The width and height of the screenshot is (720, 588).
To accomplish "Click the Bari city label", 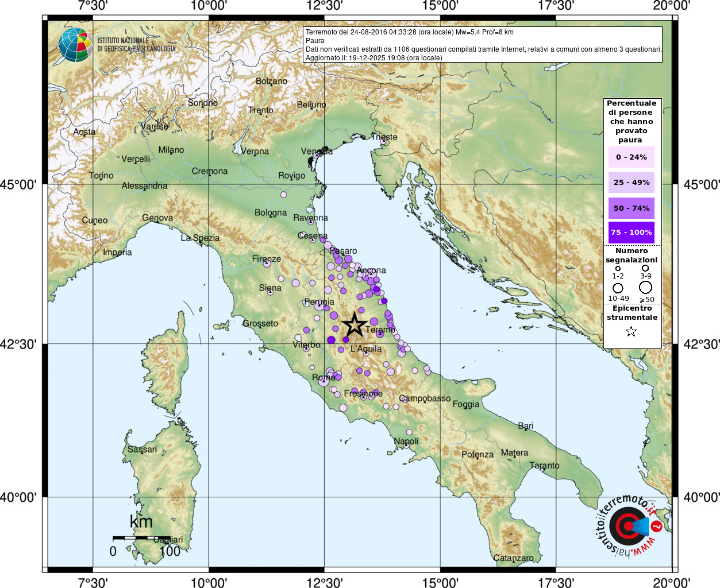I will (x=526, y=425).
